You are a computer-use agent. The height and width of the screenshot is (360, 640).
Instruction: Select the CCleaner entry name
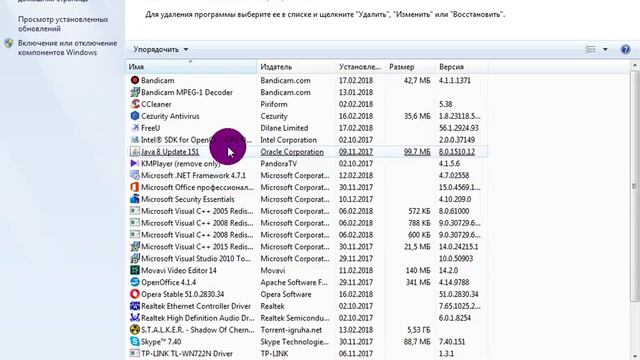coord(156,104)
